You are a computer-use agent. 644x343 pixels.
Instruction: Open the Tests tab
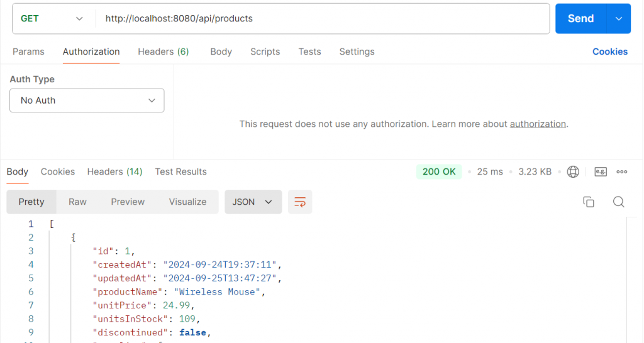click(x=309, y=52)
